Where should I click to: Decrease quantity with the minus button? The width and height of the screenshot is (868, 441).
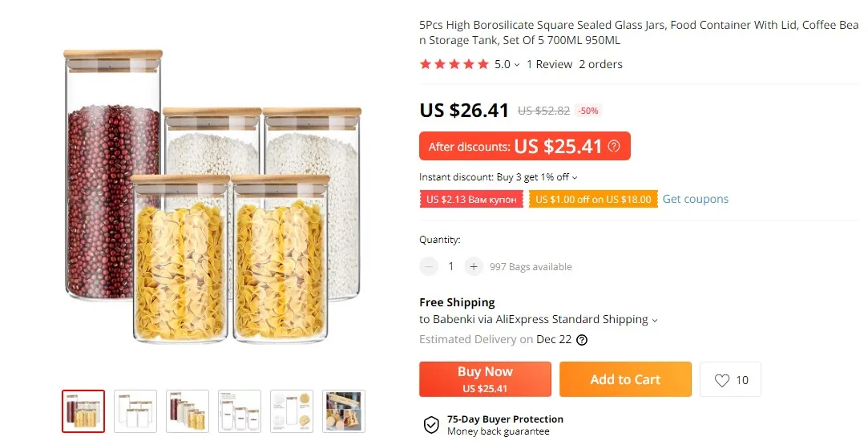coord(430,266)
